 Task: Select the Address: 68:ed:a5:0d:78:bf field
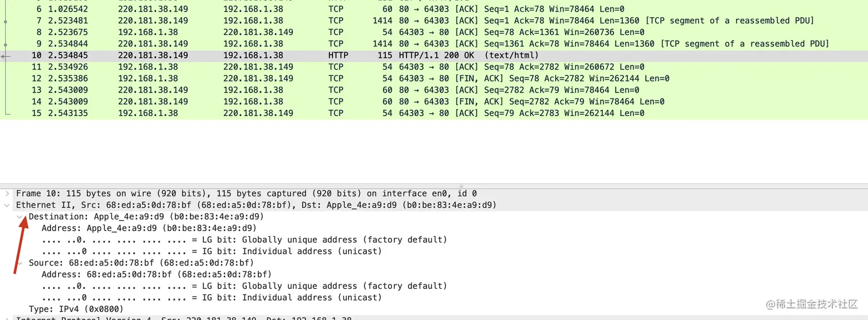156,275
